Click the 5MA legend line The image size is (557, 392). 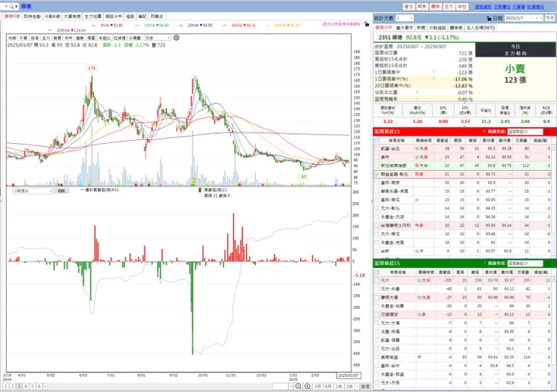[108, 26]
